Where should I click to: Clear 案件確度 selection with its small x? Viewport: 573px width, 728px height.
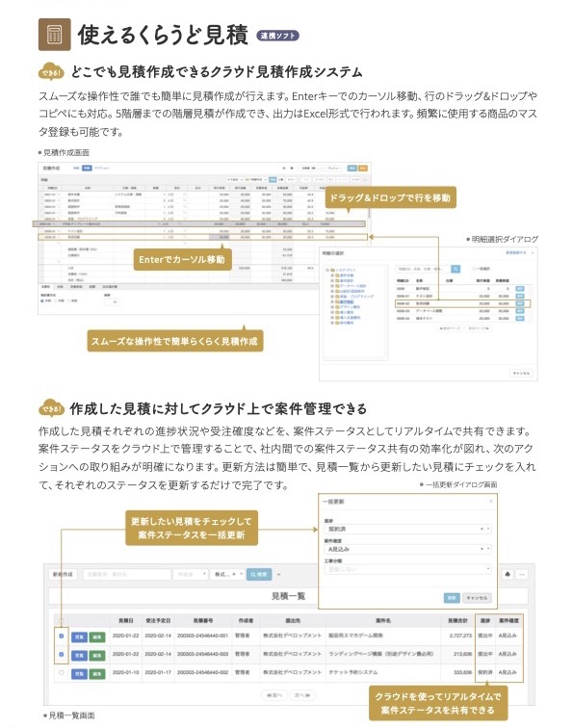[x=482, y=549]
